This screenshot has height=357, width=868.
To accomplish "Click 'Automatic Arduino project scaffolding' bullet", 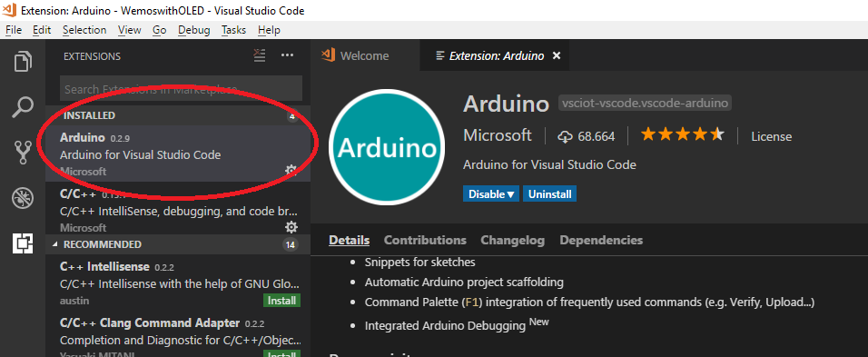I will click(464, 282).
